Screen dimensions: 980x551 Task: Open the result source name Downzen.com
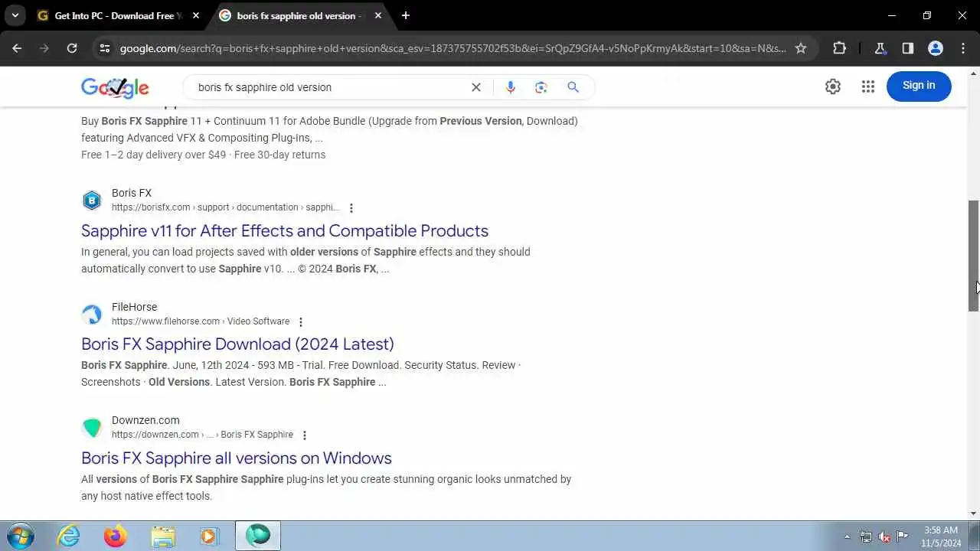coord(145,420)
